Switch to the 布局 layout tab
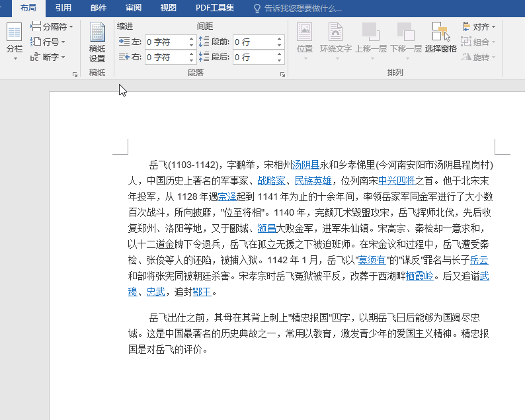 point(28,8)
